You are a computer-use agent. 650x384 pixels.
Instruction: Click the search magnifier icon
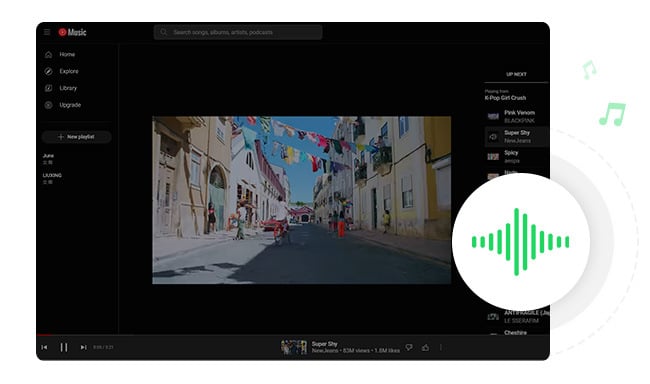coord(163,32)
